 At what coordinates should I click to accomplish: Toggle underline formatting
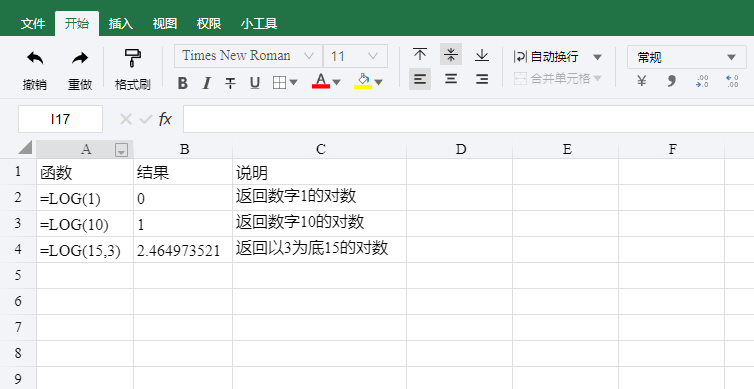[x=255, y=83]
